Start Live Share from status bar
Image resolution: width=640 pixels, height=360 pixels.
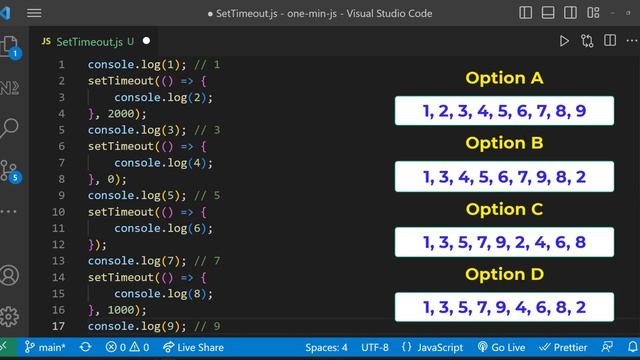[193, 347]
